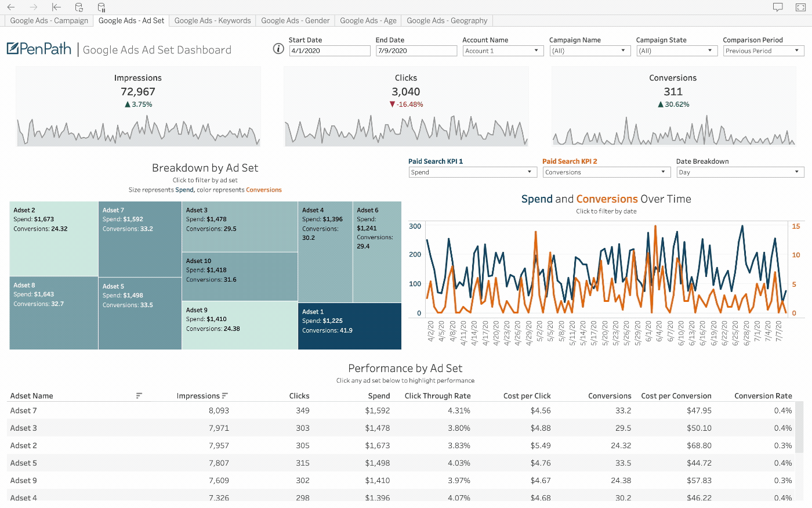Click the 8,093 impressions value

click(x=219, y=410)
